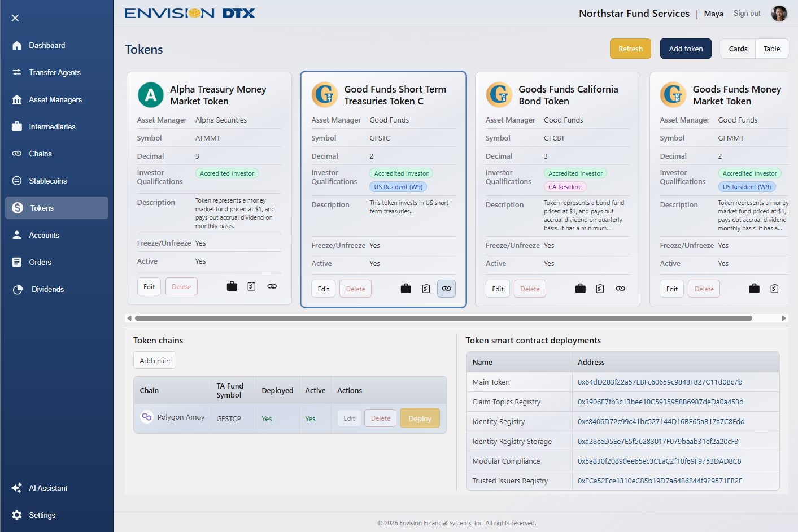Edit the Alpha Treasury Money Market token
Image resolution: width=798 pixels, height=532 pixels.
tap(149, 286)
